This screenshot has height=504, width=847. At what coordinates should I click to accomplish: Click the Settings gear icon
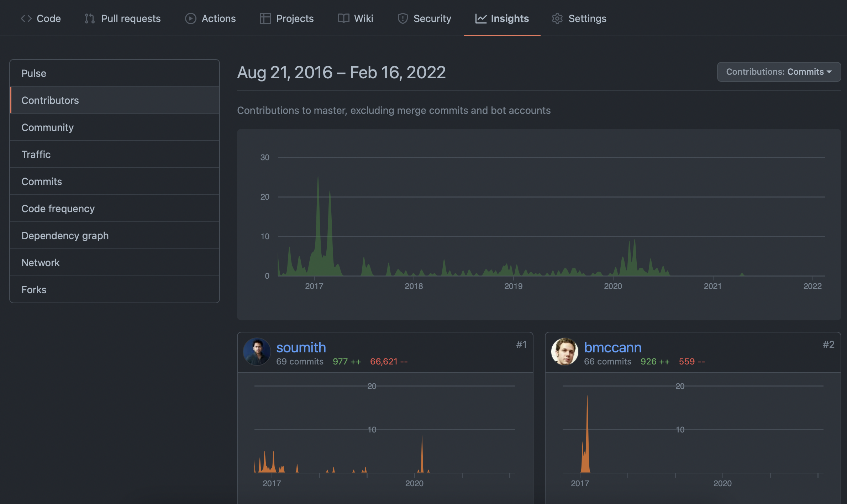click(557, 19)
